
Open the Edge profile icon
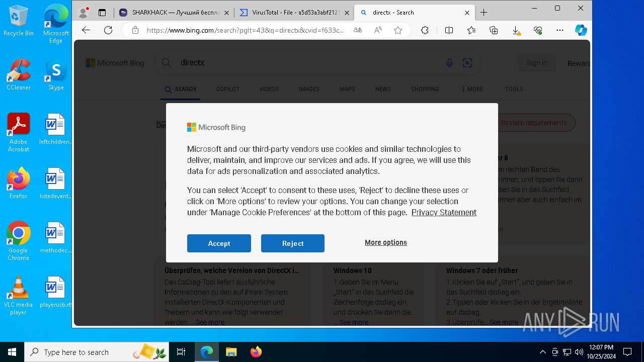84,13
